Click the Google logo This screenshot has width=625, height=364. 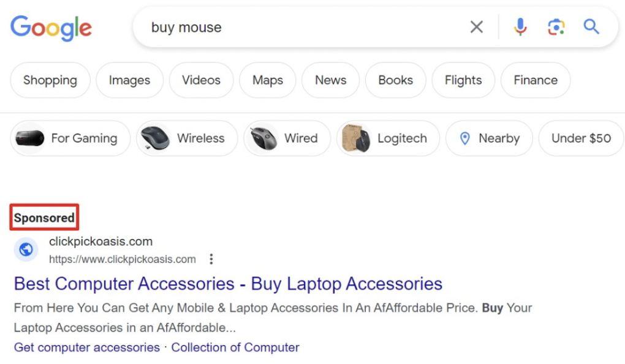[51, 28]
